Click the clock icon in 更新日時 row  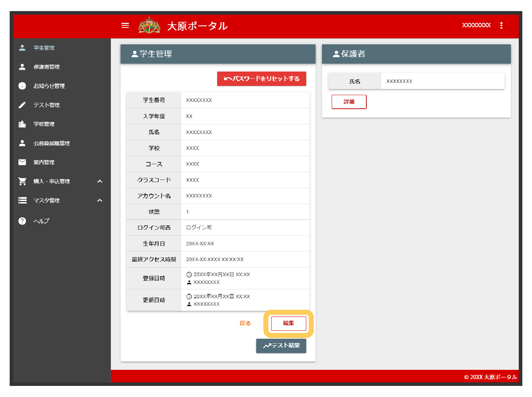[189, 296]
